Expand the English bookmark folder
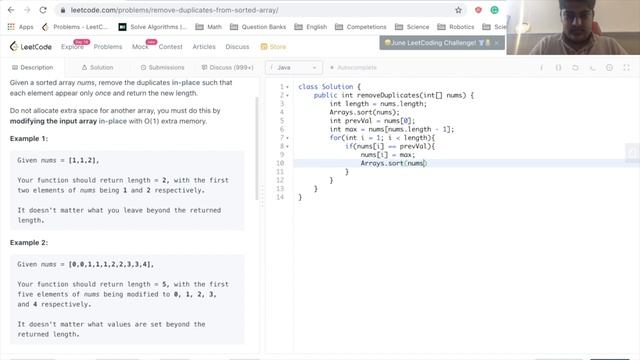 point(311,27)
